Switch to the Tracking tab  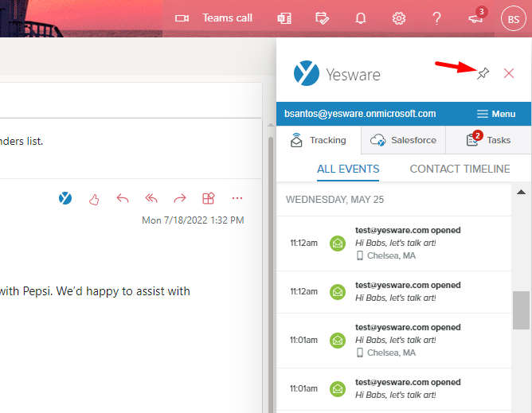319,140
